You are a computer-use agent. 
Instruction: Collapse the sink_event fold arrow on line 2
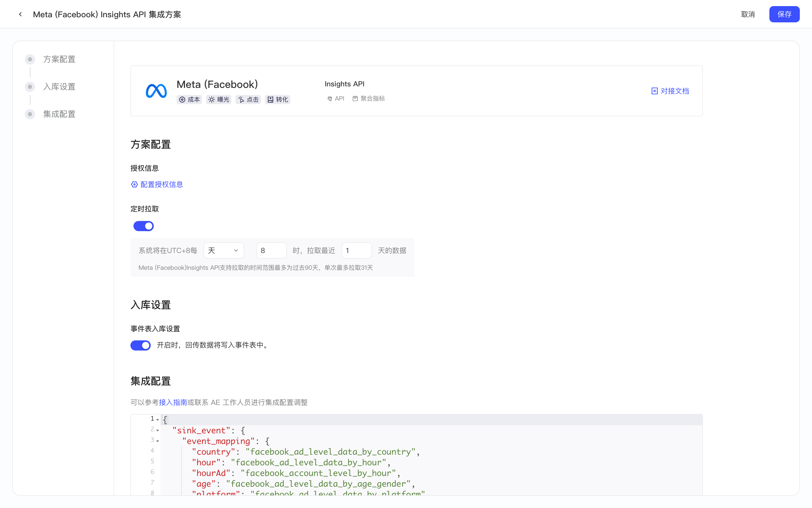click(x=157, y=430)
